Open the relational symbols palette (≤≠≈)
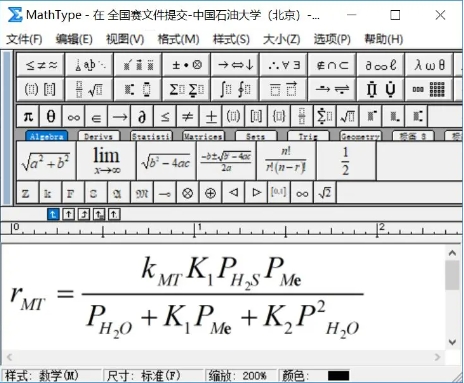464x383 pixels. coord(41,65)
